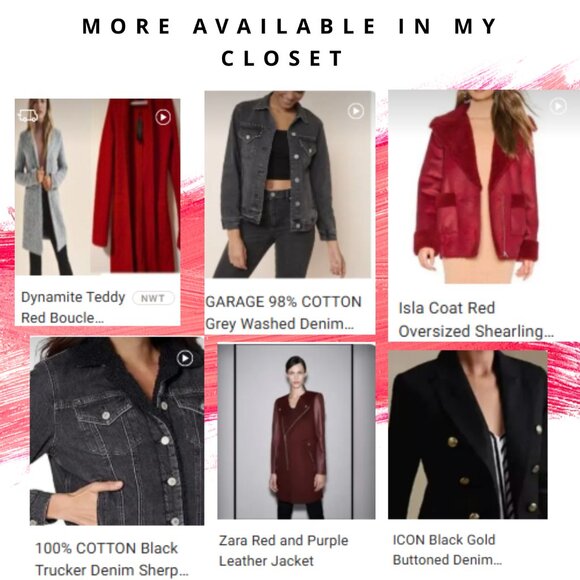Screen dimensions: 580x580
Task: Open Isla Coat Red Oversized Shearling title
Action: 476,320
